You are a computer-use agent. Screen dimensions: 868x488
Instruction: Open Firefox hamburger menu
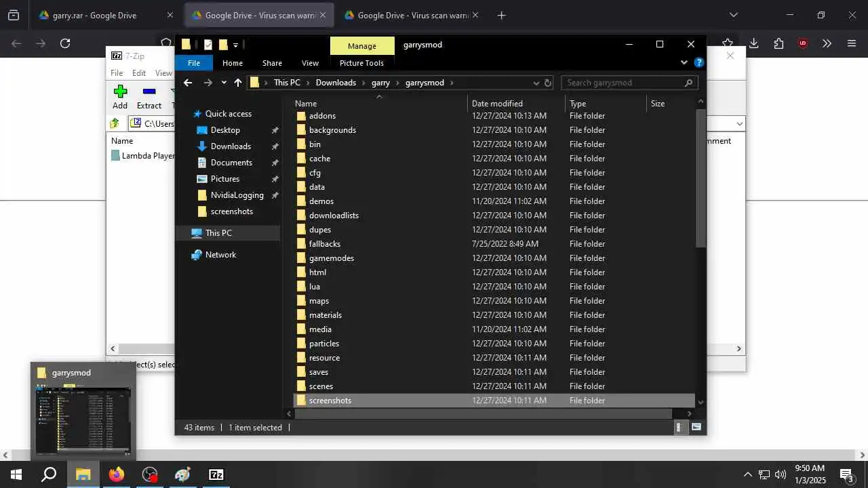(x=852, y=43)
